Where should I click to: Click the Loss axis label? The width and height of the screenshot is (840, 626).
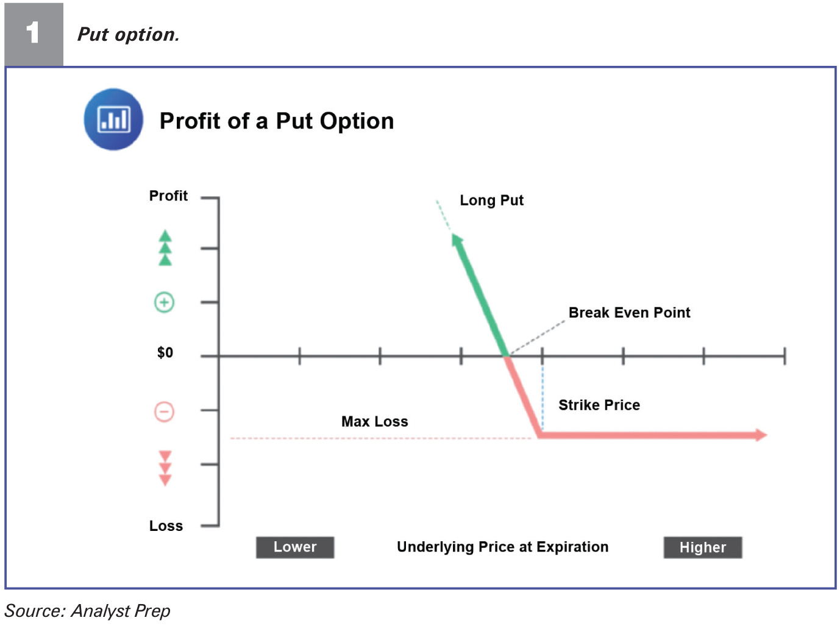[166, 526]
